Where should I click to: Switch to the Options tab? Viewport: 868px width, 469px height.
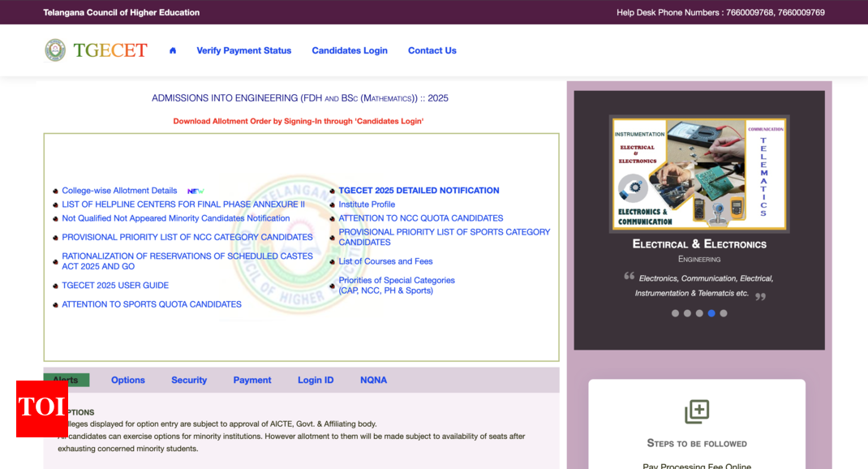tap(128, 380)
